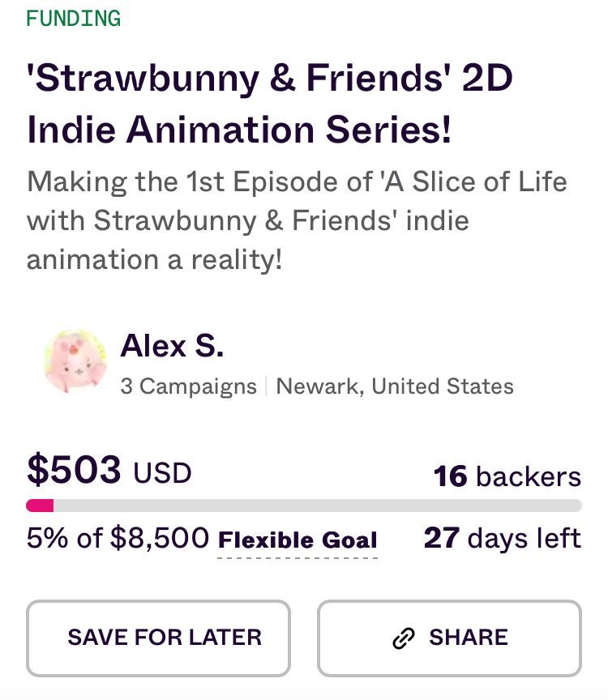Click the 16 backers count
The width and height of the screenshot is (608, 700).
pyautogui.click(x=450, y=476)
